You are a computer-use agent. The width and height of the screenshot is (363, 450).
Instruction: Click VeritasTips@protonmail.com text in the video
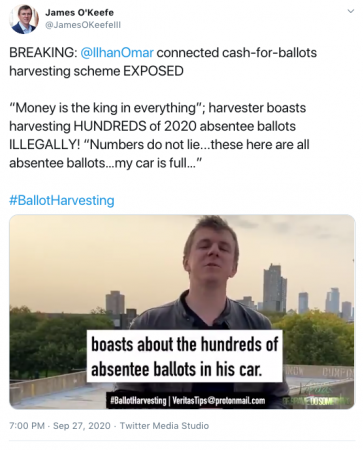219,400
